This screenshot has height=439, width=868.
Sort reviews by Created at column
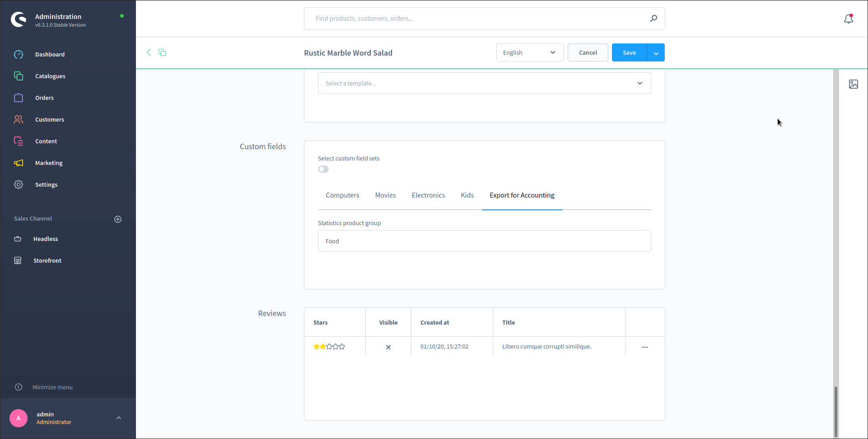tap(452, 322)
